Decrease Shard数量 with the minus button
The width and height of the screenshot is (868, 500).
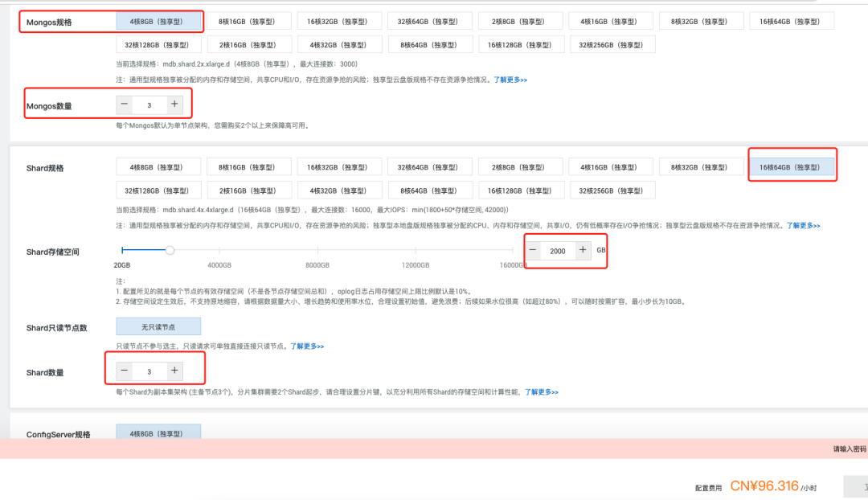125,371
